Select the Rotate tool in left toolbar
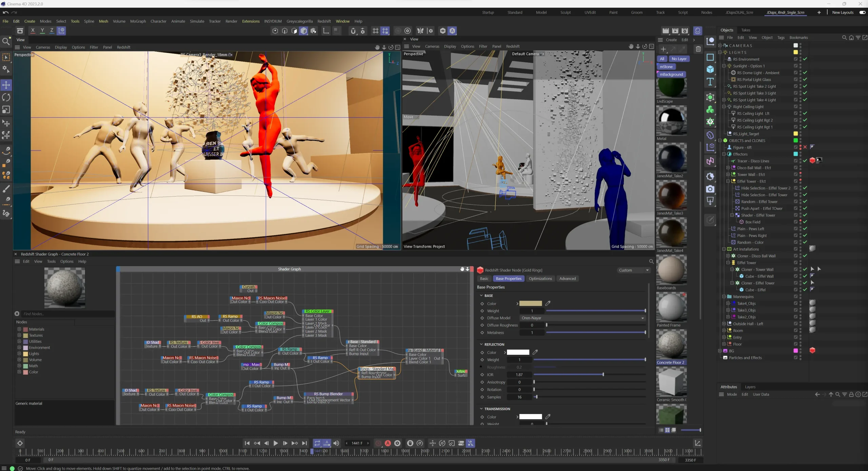The image size is (868, 471). (6, 97)
